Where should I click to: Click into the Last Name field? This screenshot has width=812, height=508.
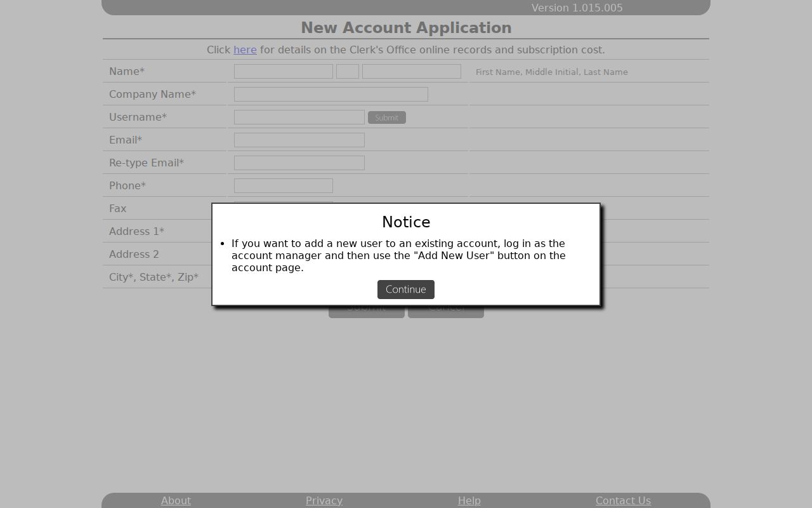[x=412, y=71]
